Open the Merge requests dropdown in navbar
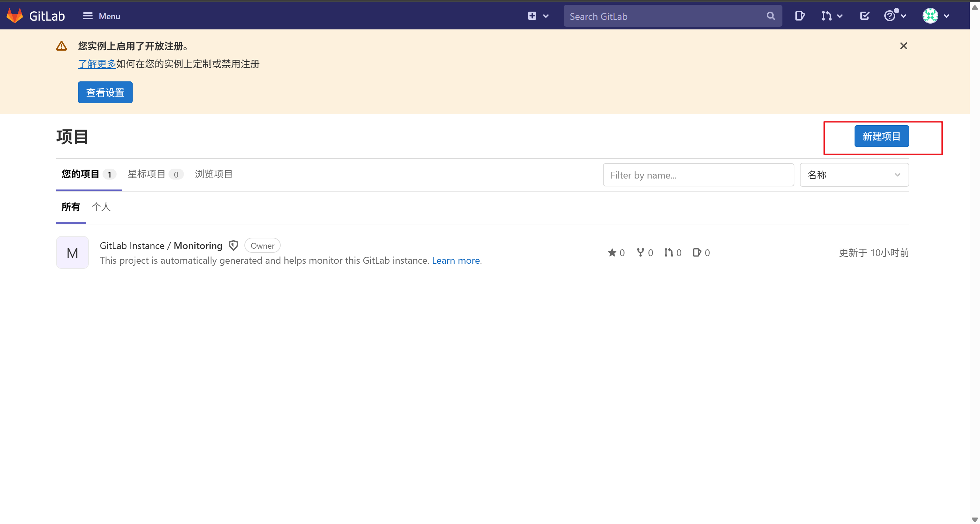980x524 pixels. (831, 16)
